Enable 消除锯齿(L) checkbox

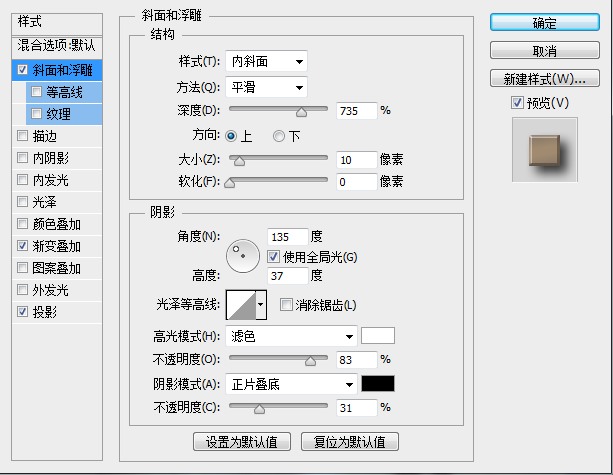286,305
